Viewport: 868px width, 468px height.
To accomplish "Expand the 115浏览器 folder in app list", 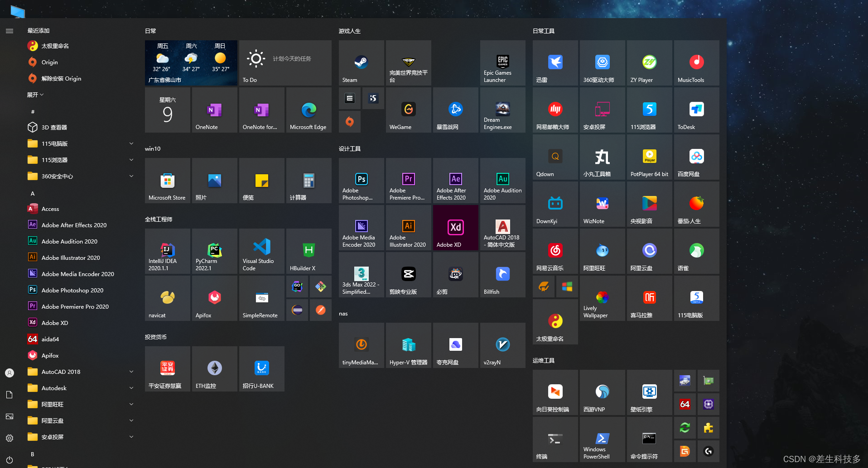I will (x=81, y=160).
